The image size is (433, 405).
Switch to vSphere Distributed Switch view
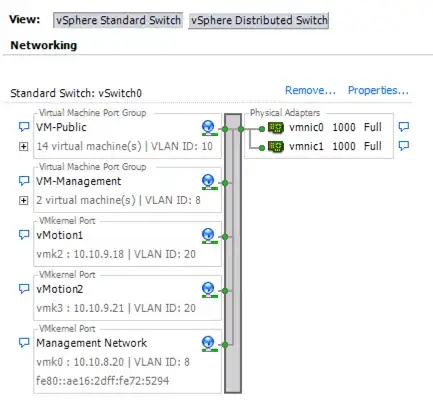pyautogui.click(x=259, y=20)
